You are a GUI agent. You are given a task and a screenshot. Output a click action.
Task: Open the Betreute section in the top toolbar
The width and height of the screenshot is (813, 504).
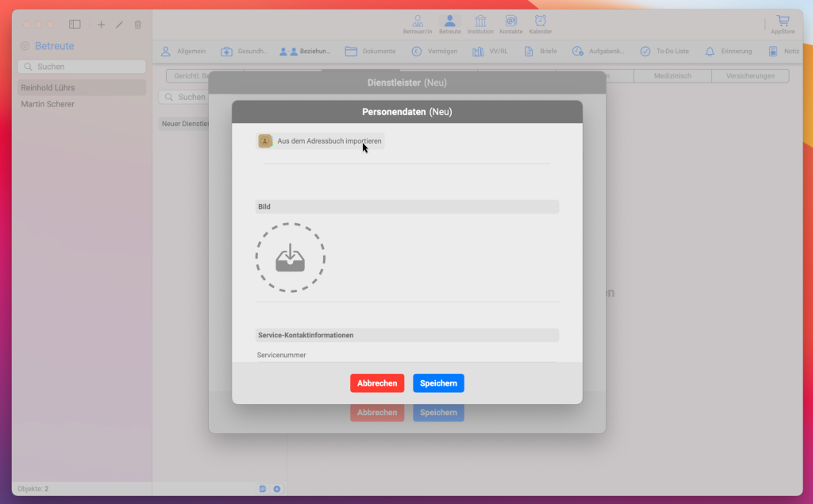tap(449, 25)
